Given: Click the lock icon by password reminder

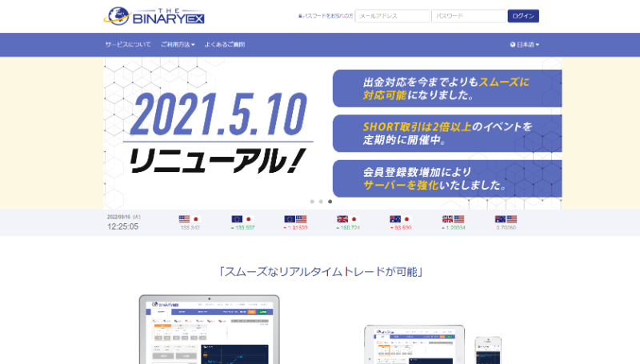Looking at the screenshot, I should tap(301, 16).
